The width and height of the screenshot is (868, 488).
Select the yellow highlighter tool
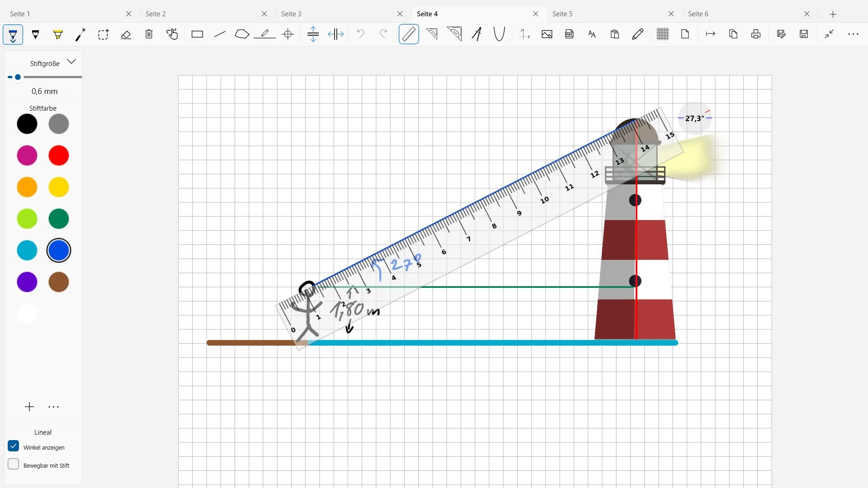(x=58, y=34)
